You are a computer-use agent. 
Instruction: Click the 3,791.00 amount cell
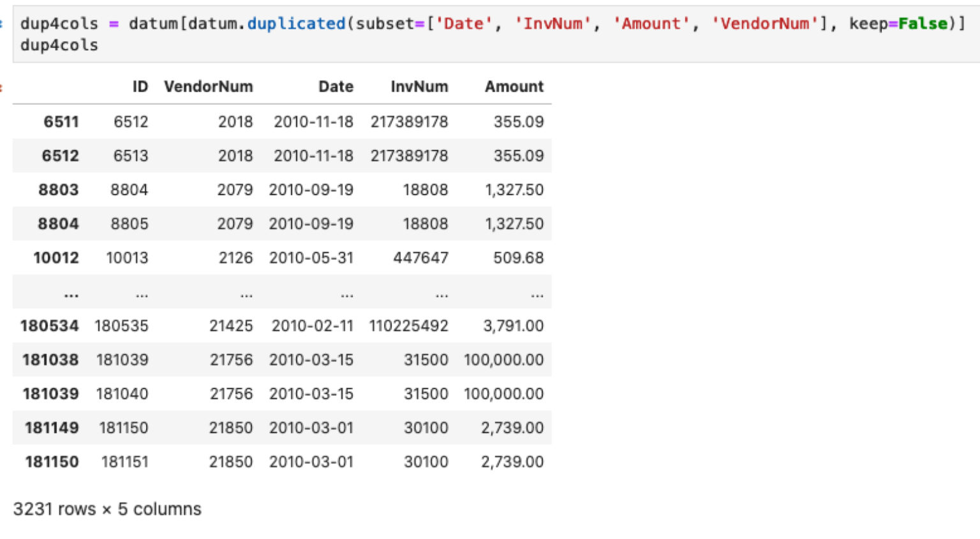513,326
